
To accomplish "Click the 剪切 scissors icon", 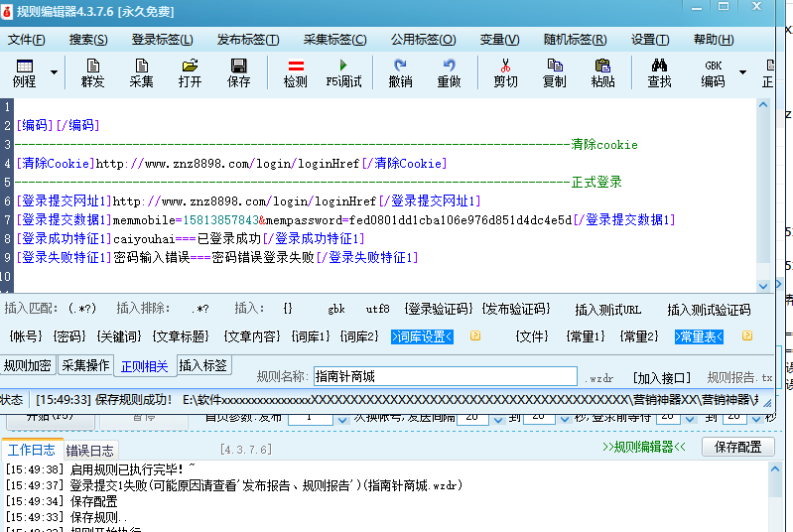I will point(505,72).
